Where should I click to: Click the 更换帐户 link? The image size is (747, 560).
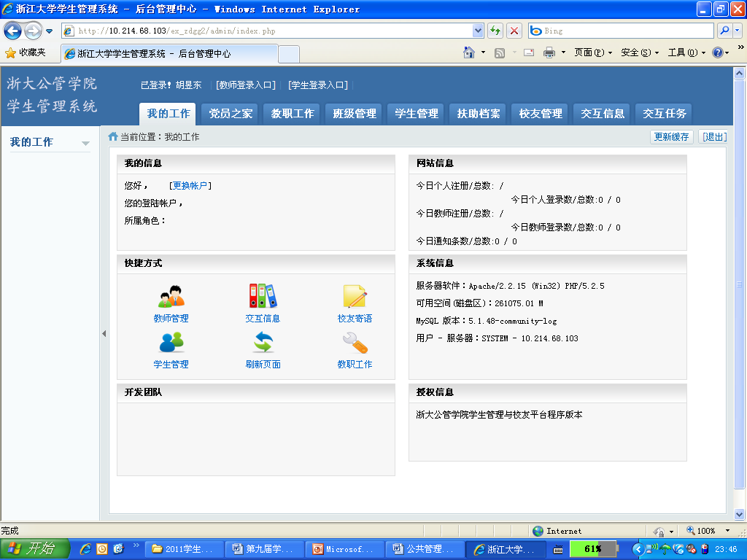[190, 186]
